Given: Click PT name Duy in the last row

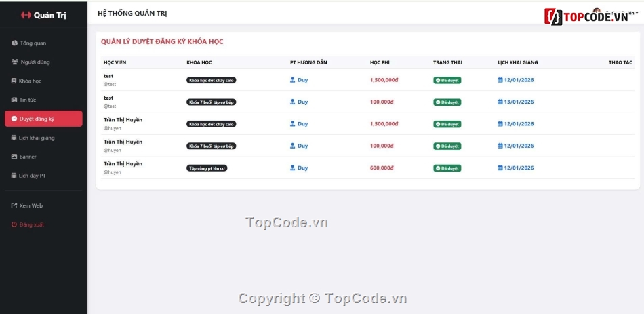Looking at the screenshot, I should coord(302,168).
